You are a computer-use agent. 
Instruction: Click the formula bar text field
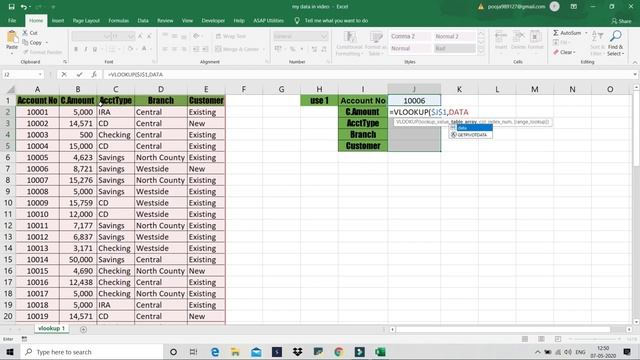[367, 74]
